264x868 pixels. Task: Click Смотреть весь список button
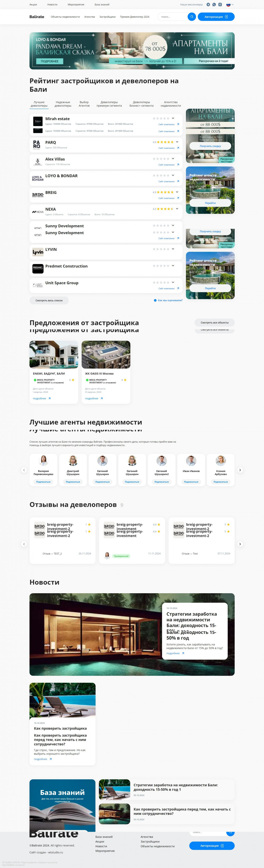49,300
